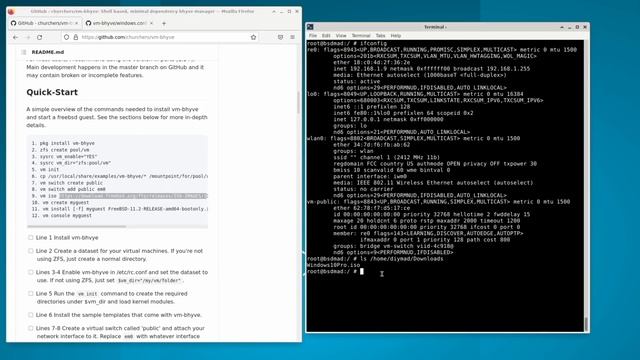Check the Line 5 Run vm init box

[31, 293]
